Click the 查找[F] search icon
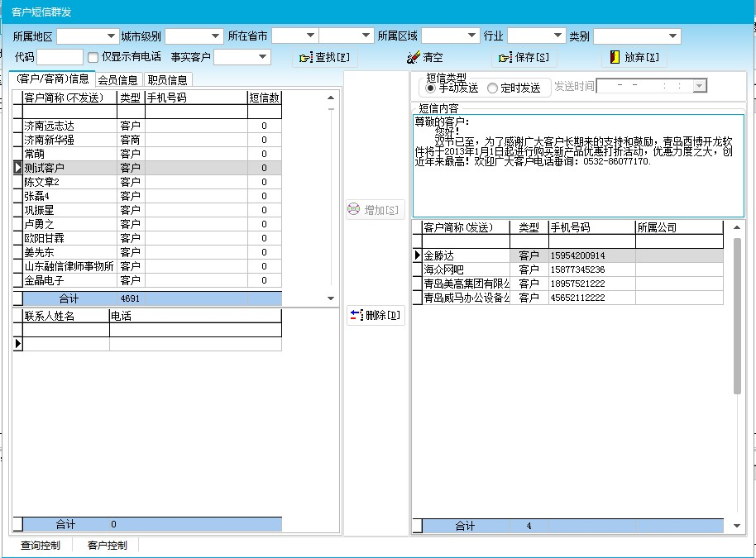 306,58
